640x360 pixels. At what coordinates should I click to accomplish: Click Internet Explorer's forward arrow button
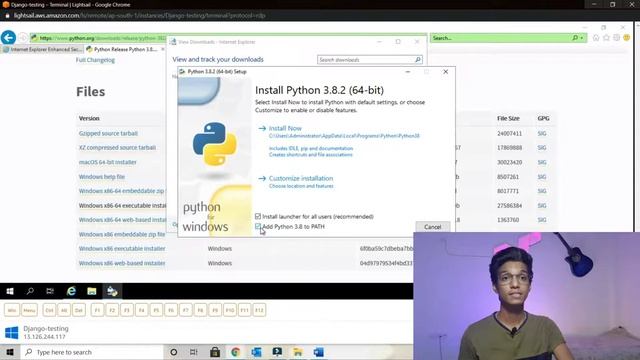23,38
